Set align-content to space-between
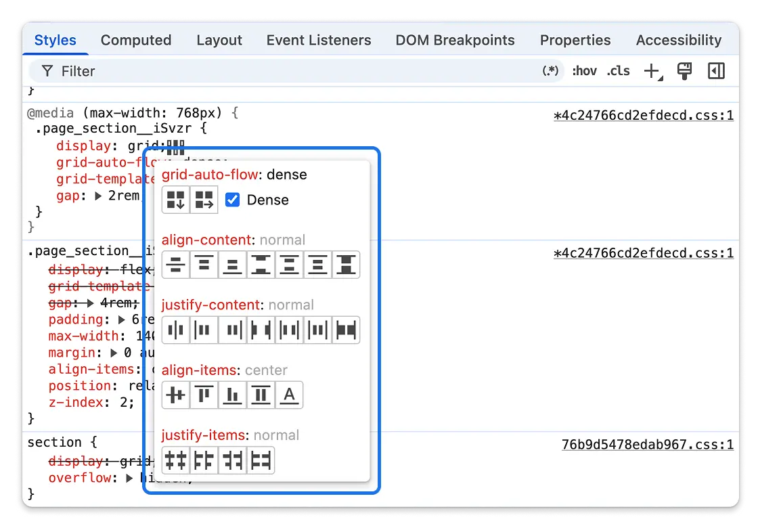 click(261, 265)
